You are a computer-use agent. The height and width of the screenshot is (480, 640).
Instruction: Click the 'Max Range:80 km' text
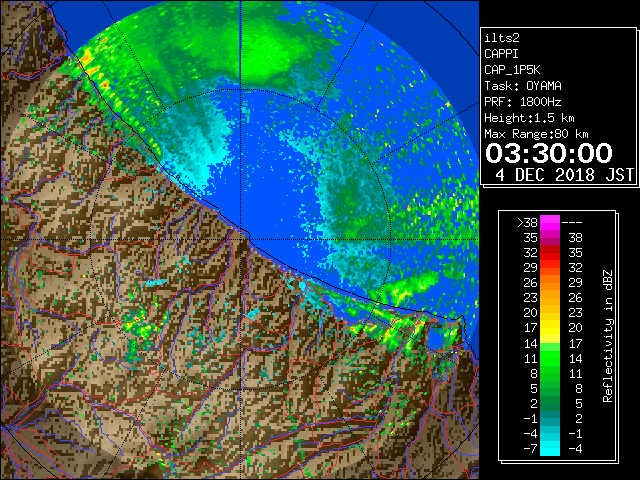click(536, 134)
